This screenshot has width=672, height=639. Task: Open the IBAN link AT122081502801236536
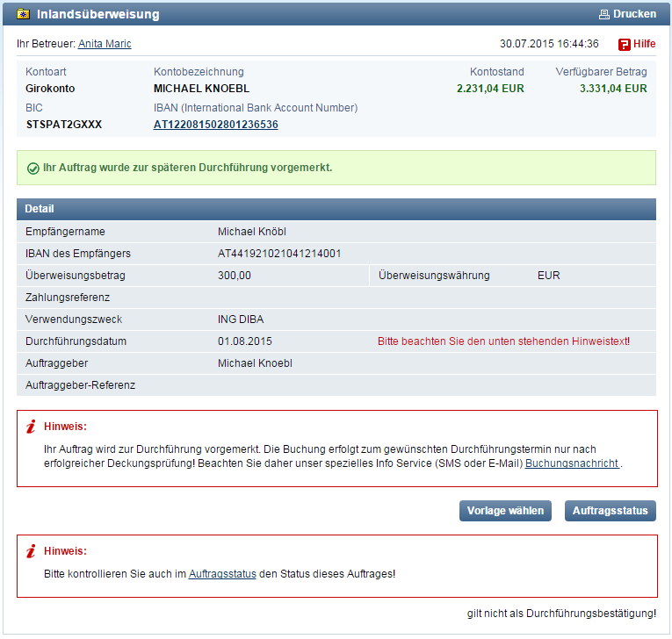[x=215, y=125]
